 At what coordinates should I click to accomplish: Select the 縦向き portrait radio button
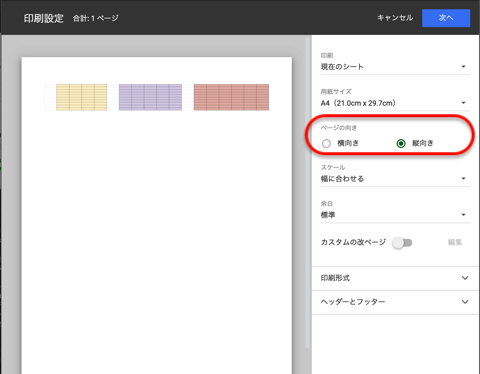[401, 143]
